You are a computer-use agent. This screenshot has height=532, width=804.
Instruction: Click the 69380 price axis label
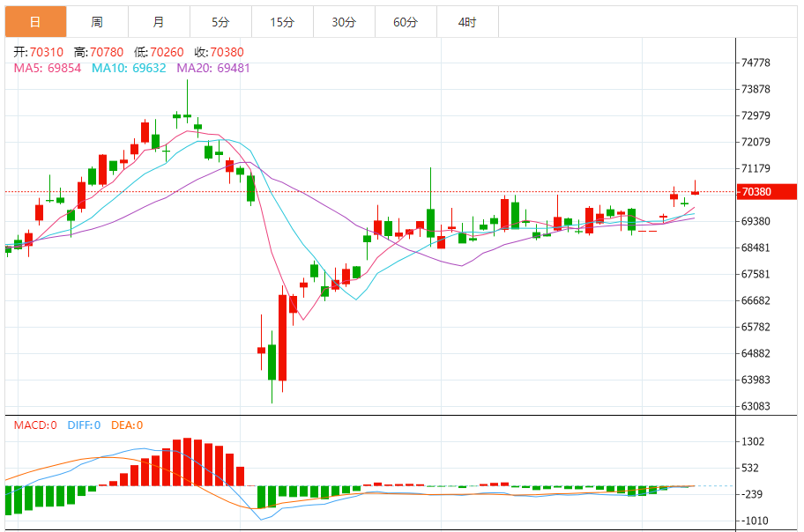pyautogui.click(x=756, y=221)
